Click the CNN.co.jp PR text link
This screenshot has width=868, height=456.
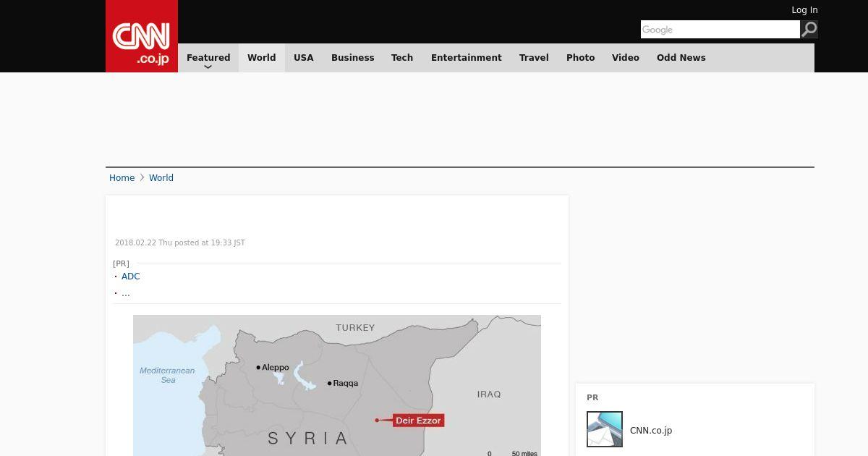click(x=651, y=431)
